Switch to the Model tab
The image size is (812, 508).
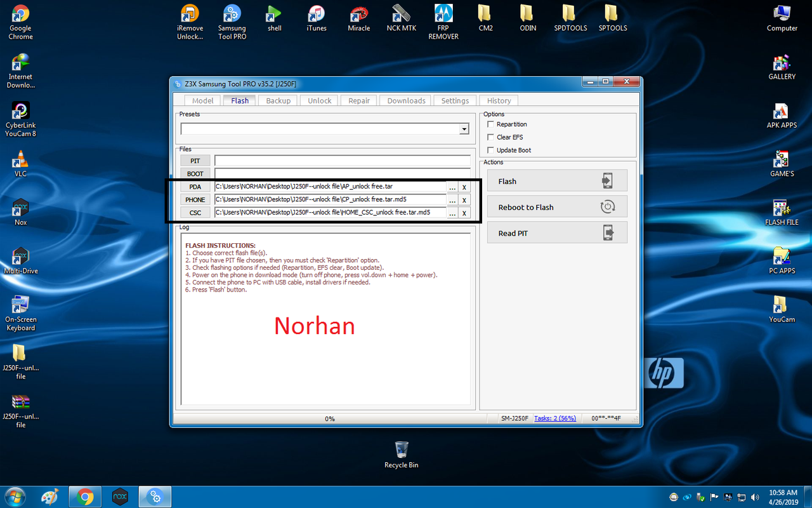pyautogui.click(x=202, y=100)
